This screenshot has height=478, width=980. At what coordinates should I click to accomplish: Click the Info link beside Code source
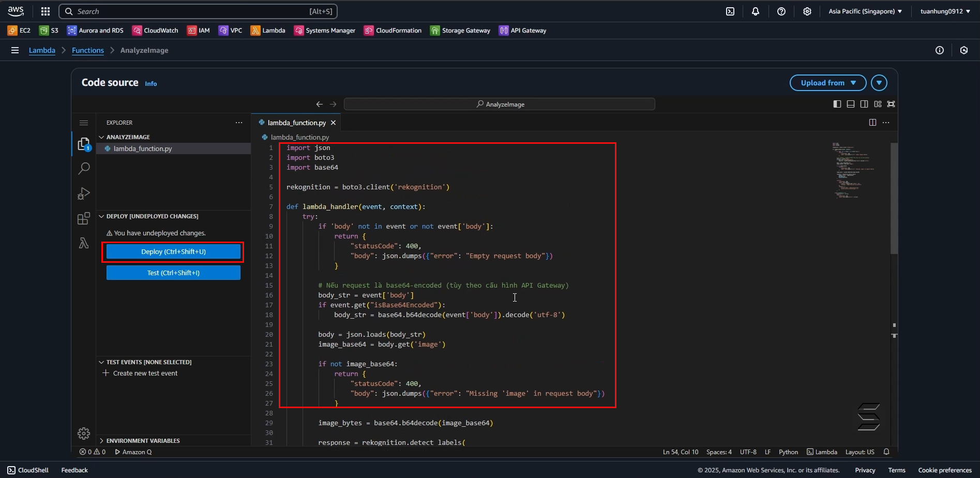(151, 84)
